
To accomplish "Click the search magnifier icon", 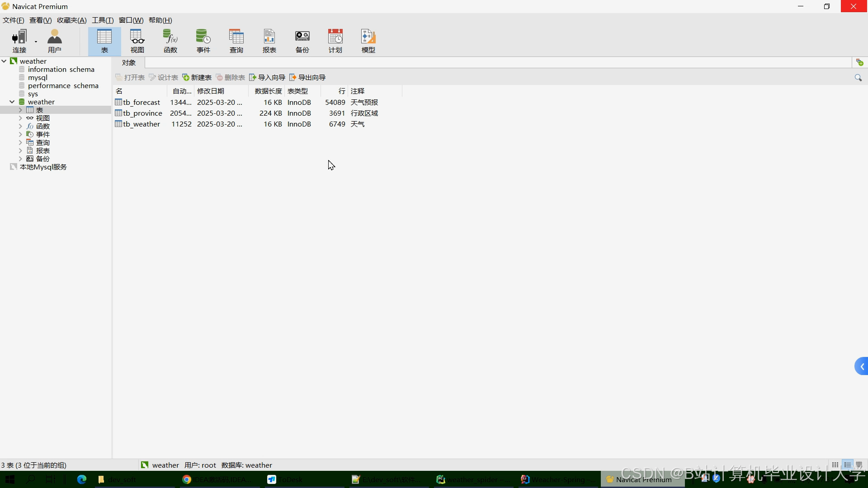I will click(858, 78).
